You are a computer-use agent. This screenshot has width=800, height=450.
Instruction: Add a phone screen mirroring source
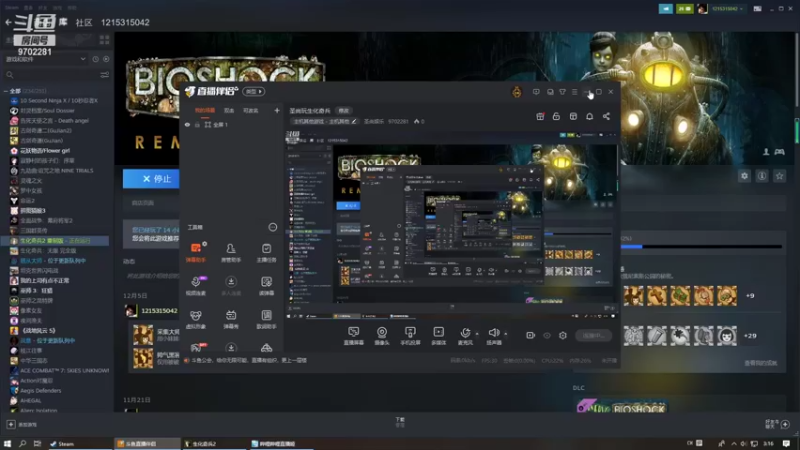pos(410,336)
